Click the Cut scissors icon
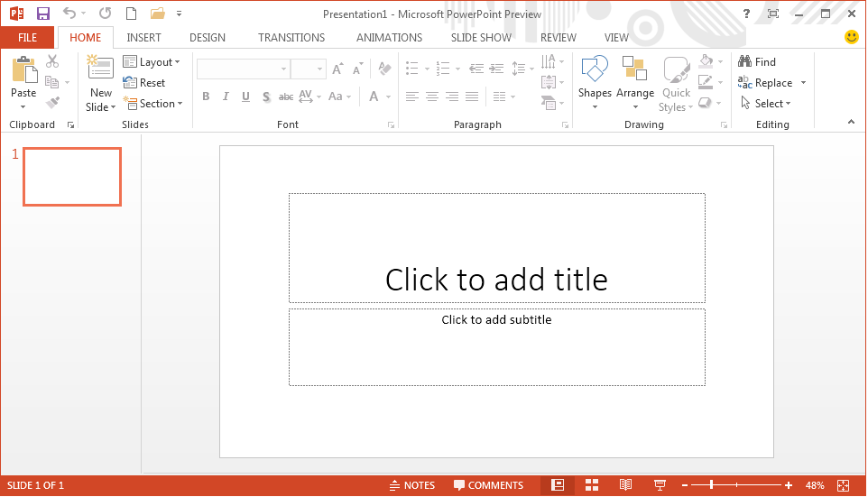Viewport: 868px width, 497px height. click(52, 60)
